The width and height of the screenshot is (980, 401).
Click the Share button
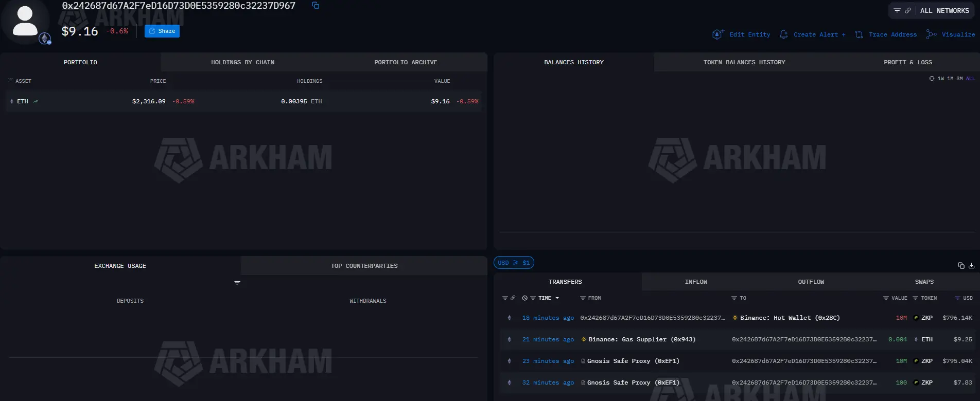pos(162,31)
